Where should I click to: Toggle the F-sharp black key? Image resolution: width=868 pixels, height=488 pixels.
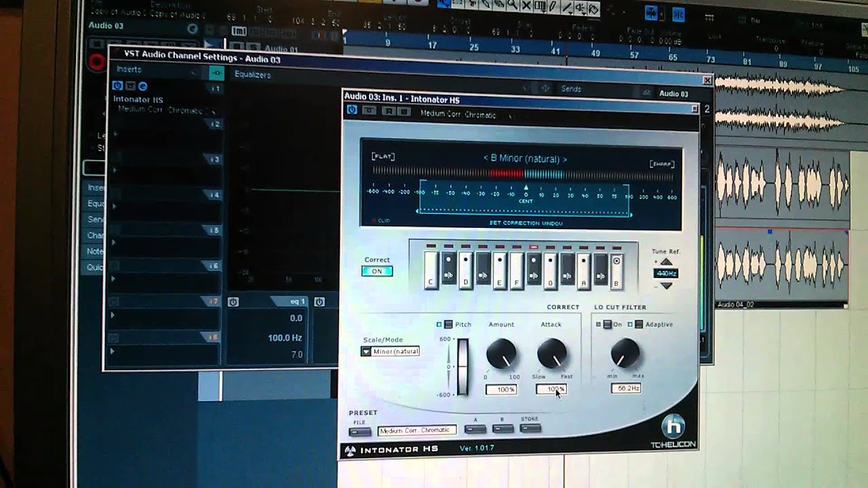point(534,268)
